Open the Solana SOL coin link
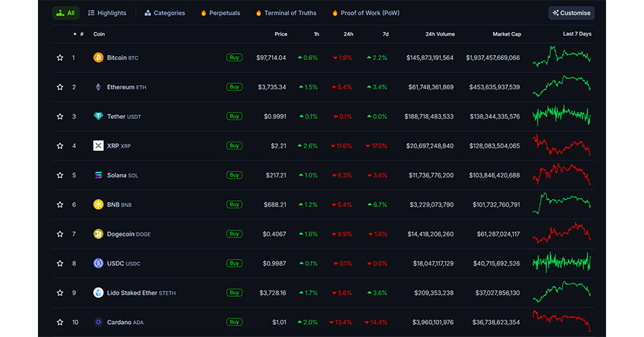The width and height of the screenshot is (644, 337). pyautogui.click(x=122, y=175)
